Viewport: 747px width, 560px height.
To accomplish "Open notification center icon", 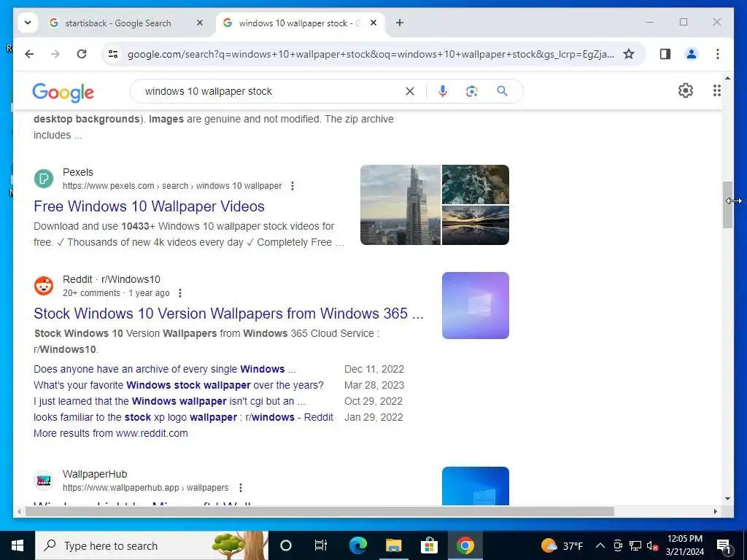I will (724, 545).
